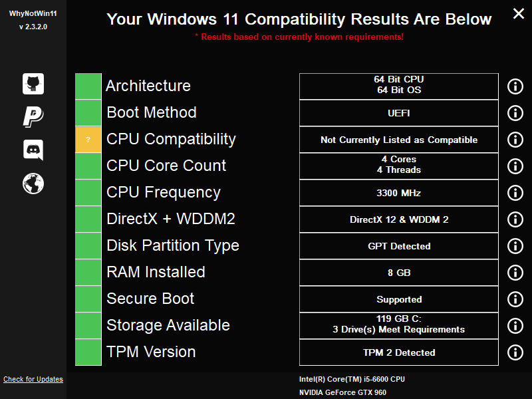View Secure Boot requirement info

[515, 299]
